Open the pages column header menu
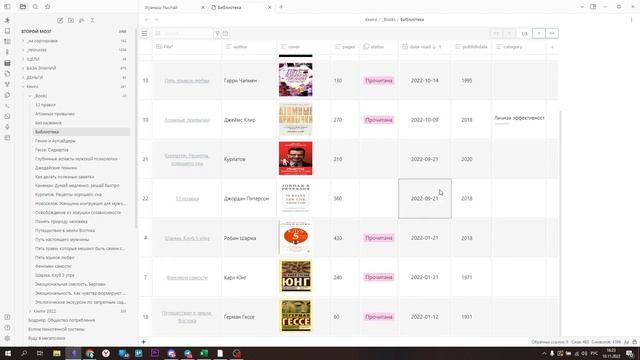 345,47
